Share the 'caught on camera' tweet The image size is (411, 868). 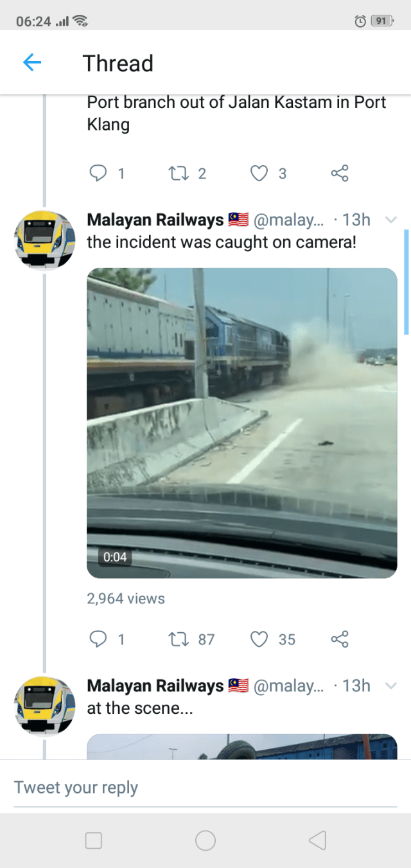click(x=340, y=639)
